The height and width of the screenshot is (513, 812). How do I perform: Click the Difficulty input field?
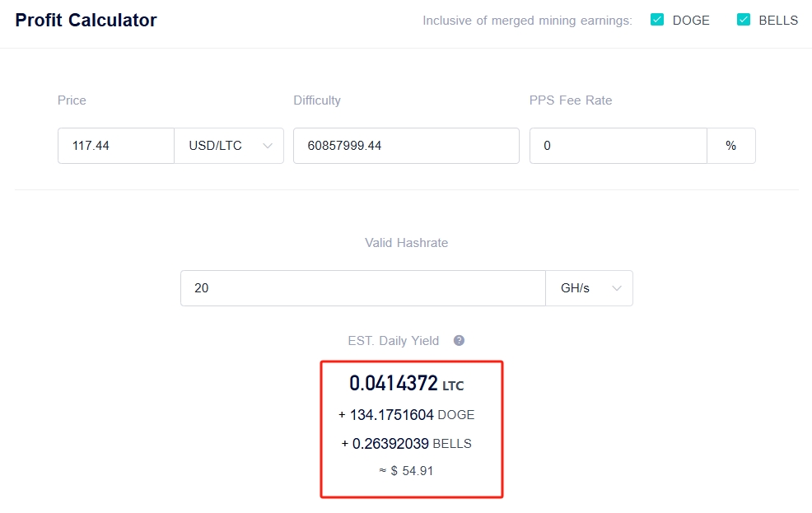pos(406,146)
